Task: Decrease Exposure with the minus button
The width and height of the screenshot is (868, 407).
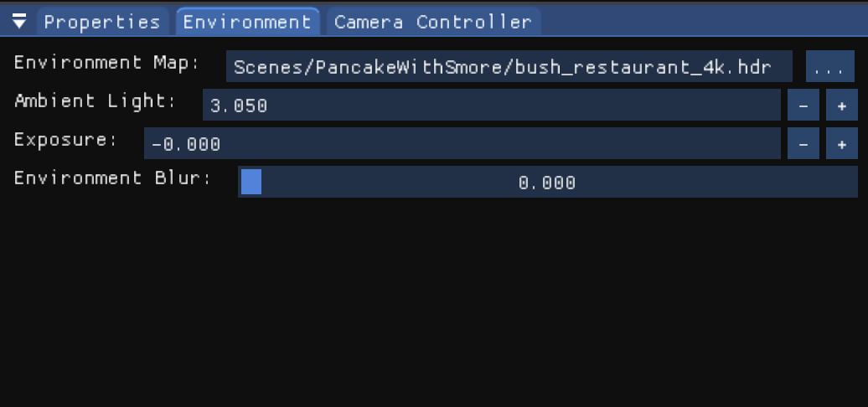Action: click(x=803, y=144)
